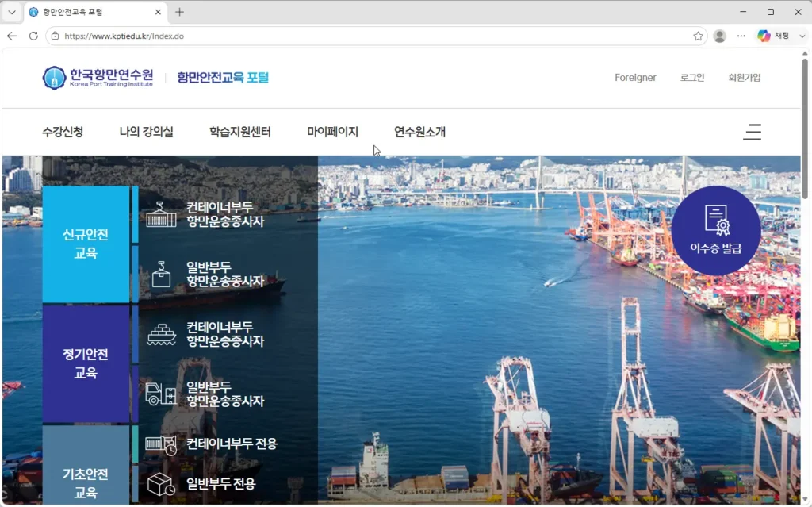
Task: Open the 학습지원센터 menu
Action: point(239,132)
